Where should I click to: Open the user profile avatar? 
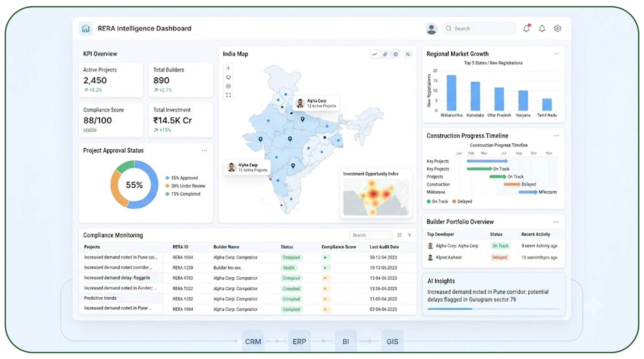coord(431,28)
